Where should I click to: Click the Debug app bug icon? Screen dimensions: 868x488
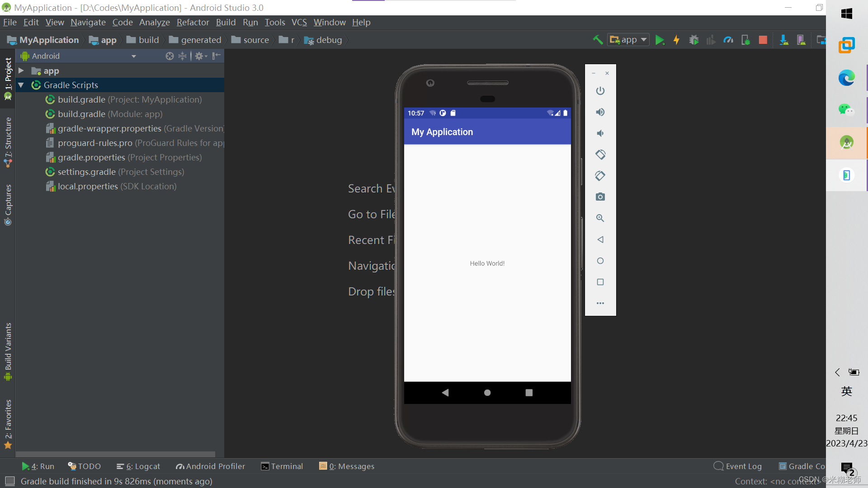[693, 40]
